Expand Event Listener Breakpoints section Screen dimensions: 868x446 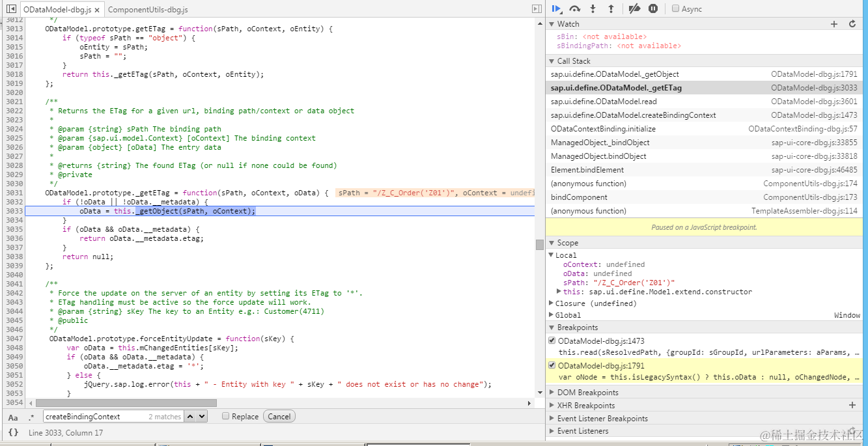click(x=551, y=419)
